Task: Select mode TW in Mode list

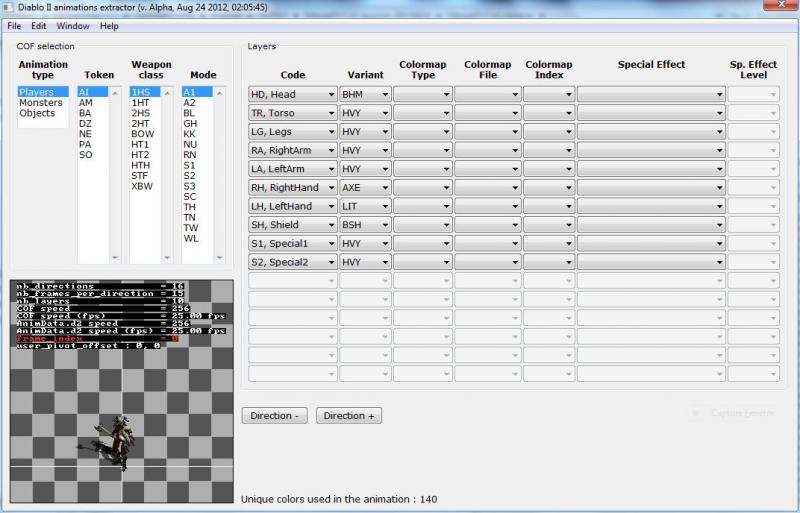Action: click(197, 228)
